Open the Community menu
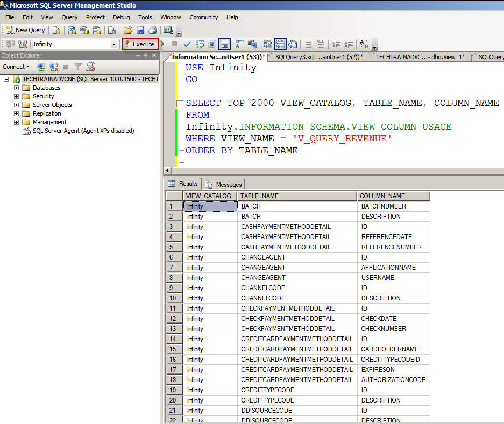The width and height of the screenshot is (504, 424). [203, 17]
